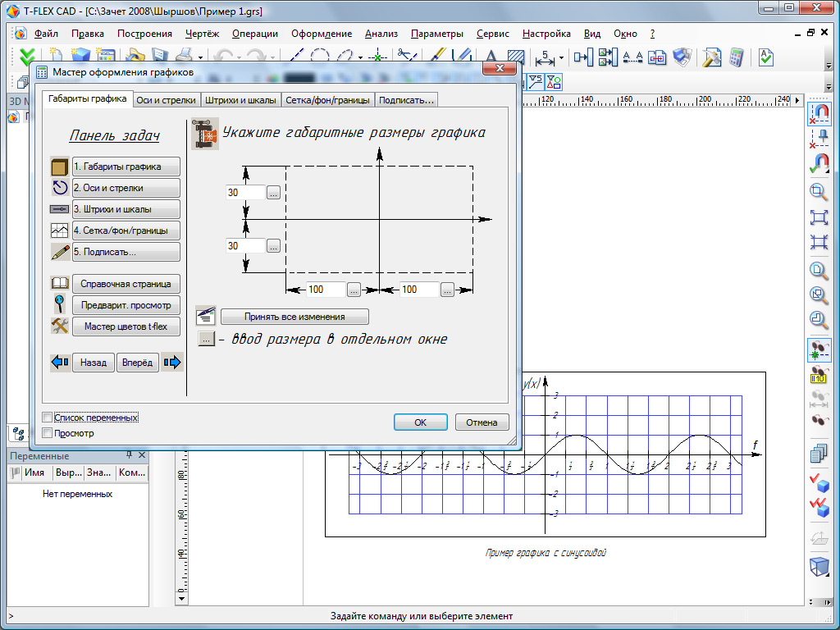Image resolution: width=840 pixels, height=630 pixels.
Task: Click the blue left arrow icon next to Назад
Action: click(59, 362)
